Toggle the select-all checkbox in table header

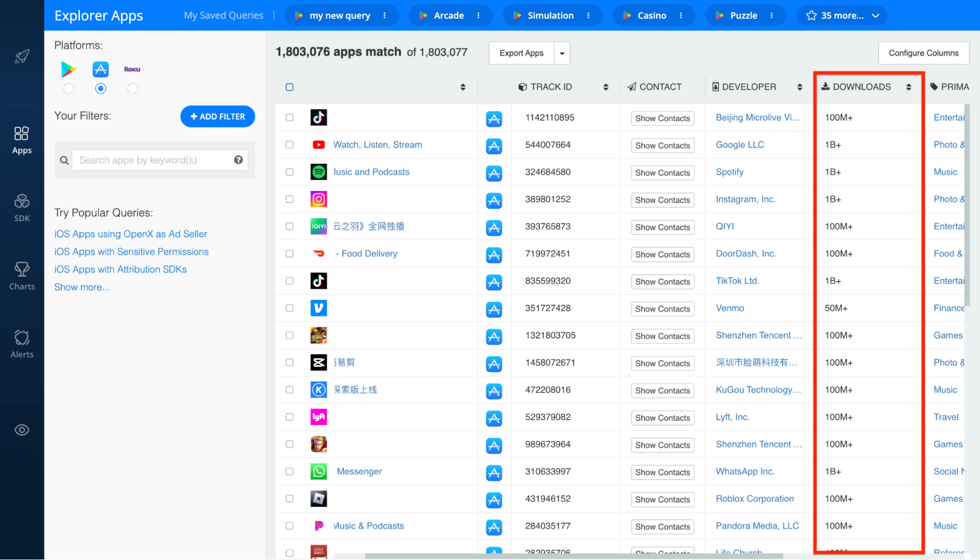290,87
